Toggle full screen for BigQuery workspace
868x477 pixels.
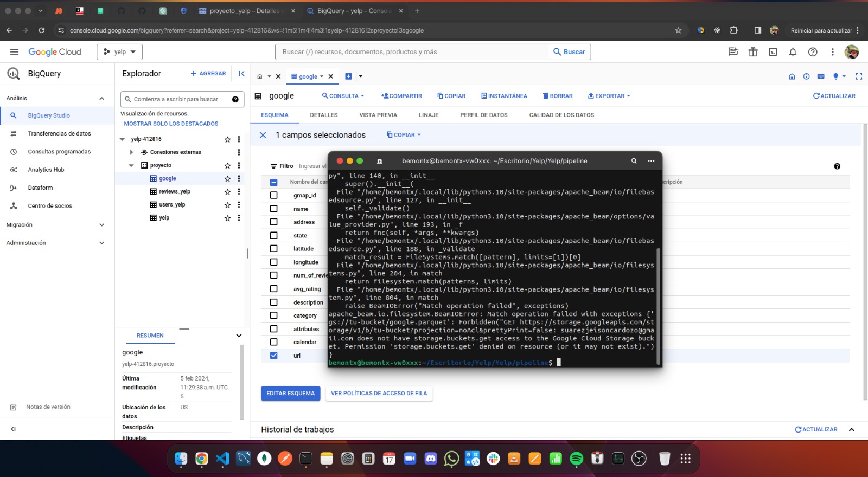click(x=859, y=76)
